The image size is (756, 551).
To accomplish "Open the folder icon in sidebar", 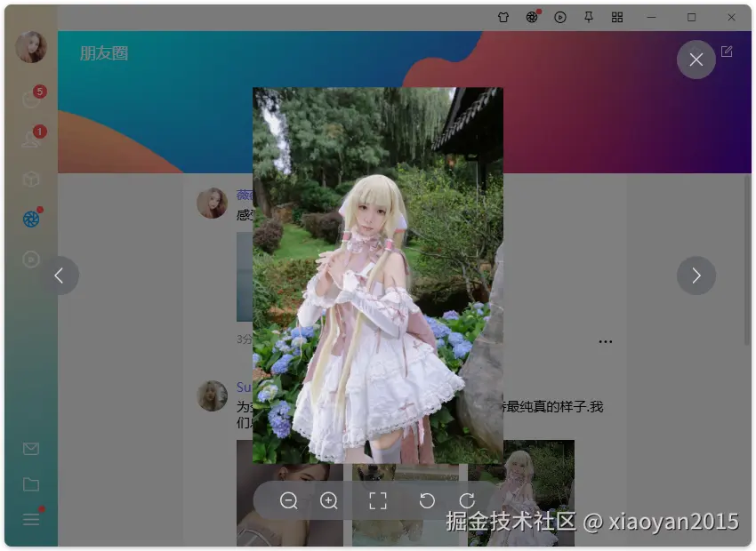I will point(31,484).
